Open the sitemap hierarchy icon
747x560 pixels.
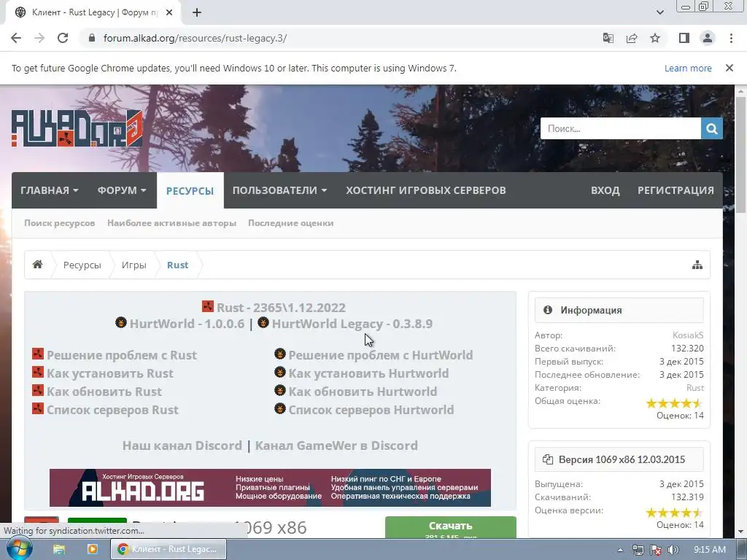[697, 265]
